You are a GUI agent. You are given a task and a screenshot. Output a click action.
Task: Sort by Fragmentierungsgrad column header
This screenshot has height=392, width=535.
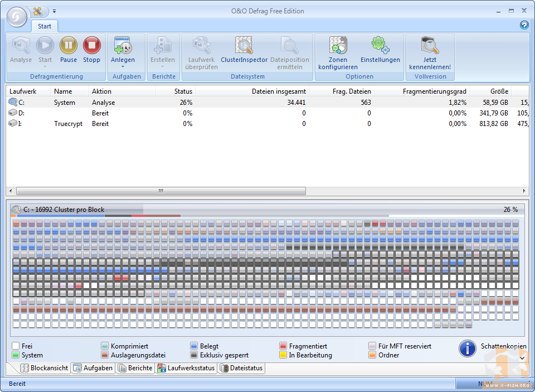(422, 91)
